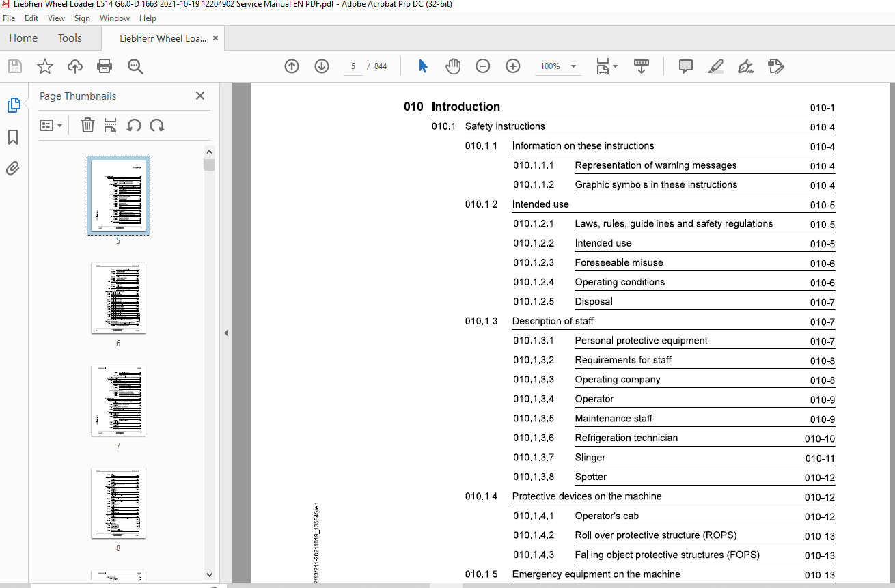Open the Edit menu
The height and width of the screenshot is (588, 895).
[31, 18]
